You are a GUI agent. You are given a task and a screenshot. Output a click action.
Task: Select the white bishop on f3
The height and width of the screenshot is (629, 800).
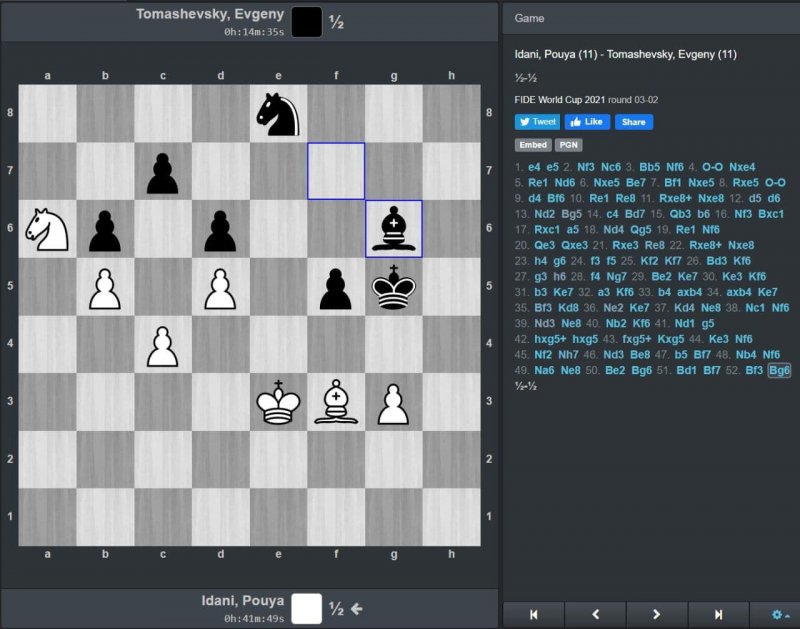click(x=336, y=402)
